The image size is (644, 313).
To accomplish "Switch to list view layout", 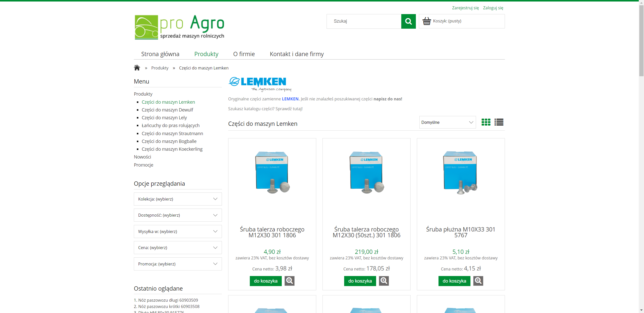I will tap(499, 122).
